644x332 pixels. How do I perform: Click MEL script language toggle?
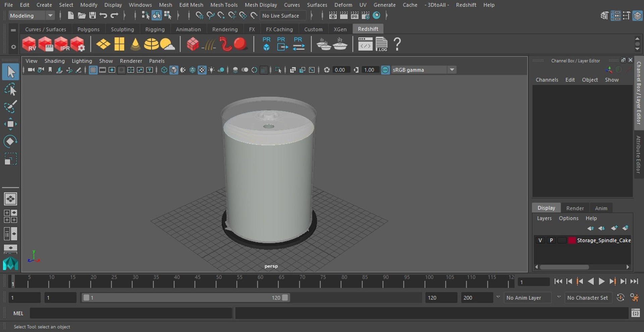18,313
